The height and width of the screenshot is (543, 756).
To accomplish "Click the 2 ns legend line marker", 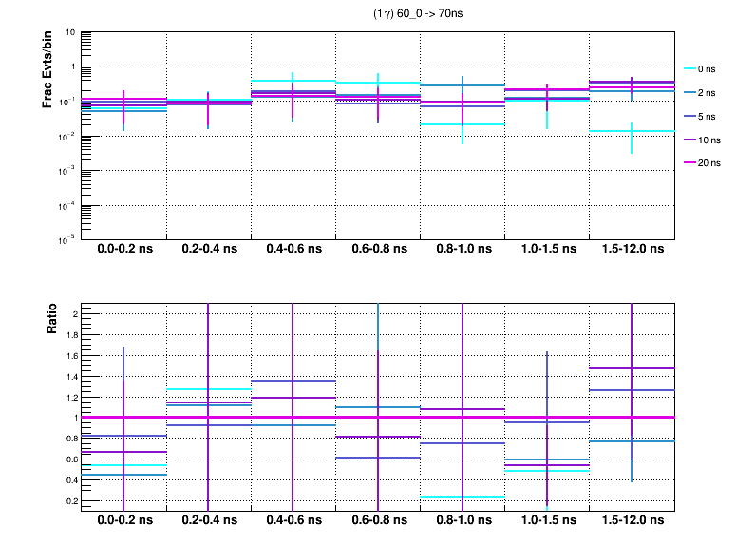I will tap(690, 93).
